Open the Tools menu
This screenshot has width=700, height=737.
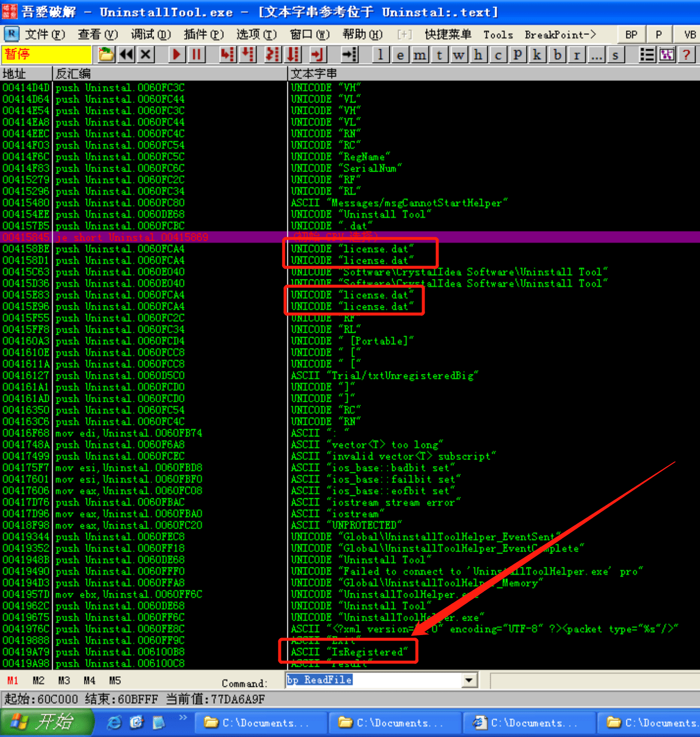pyautogui.click(x=498, y=34)
